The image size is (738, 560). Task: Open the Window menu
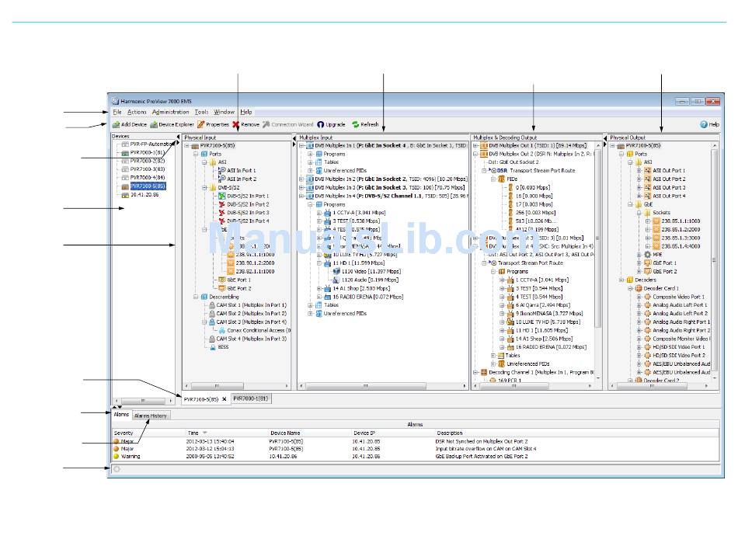[224, 112]
